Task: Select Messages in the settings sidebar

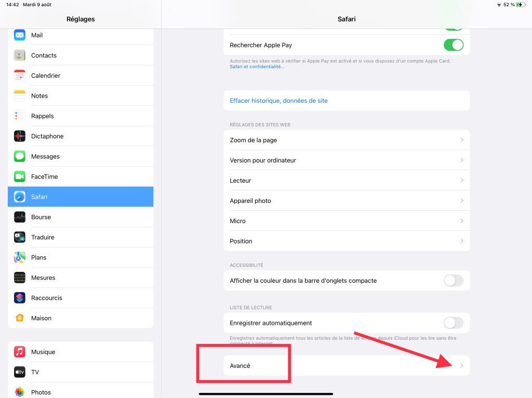Action: click(x=45, y=157)
